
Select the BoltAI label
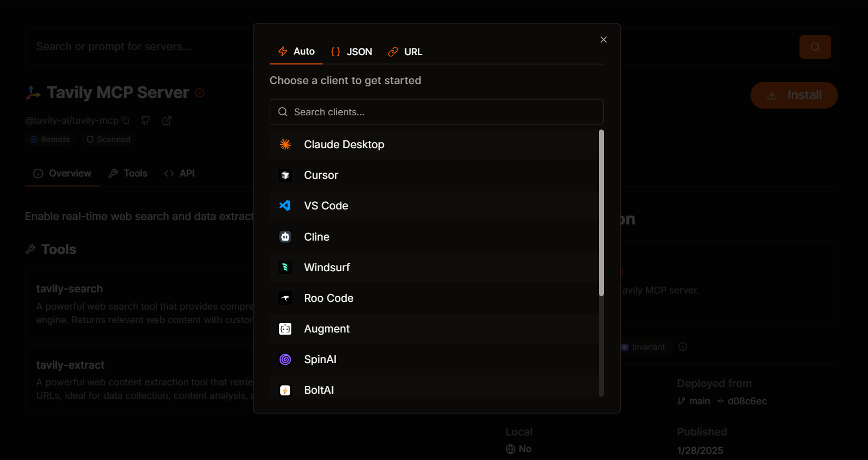click(319, 390)
